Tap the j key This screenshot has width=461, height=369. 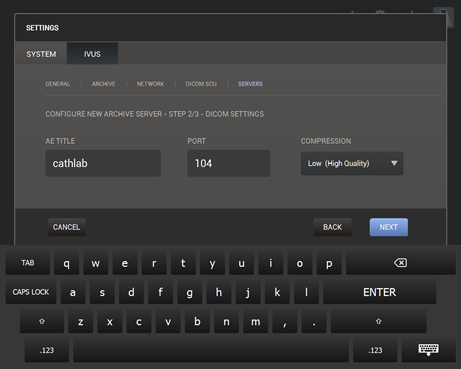(248, 292)
